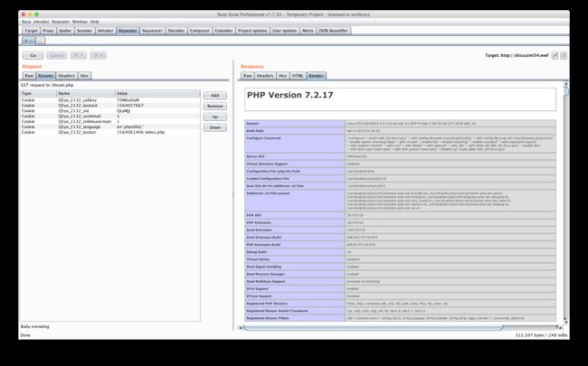Switch to the Extender tab
The width and height of the screenshot is (588, 366).
coord(223,31)
